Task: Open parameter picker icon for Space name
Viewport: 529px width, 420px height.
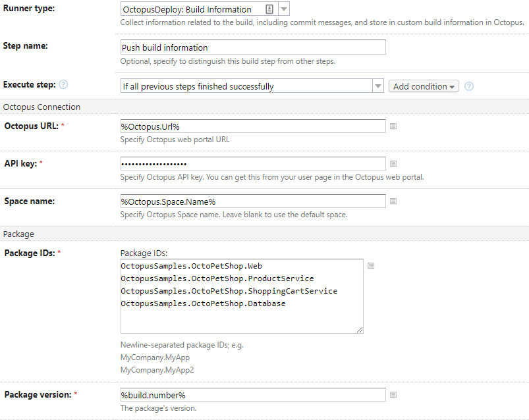Action: 393,201
